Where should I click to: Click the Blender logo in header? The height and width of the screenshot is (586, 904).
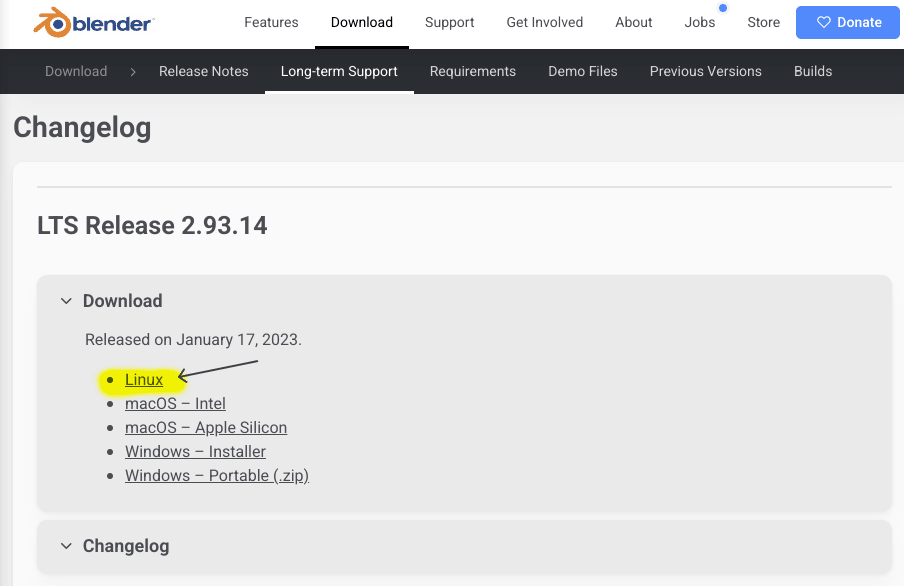pos(95,22)
